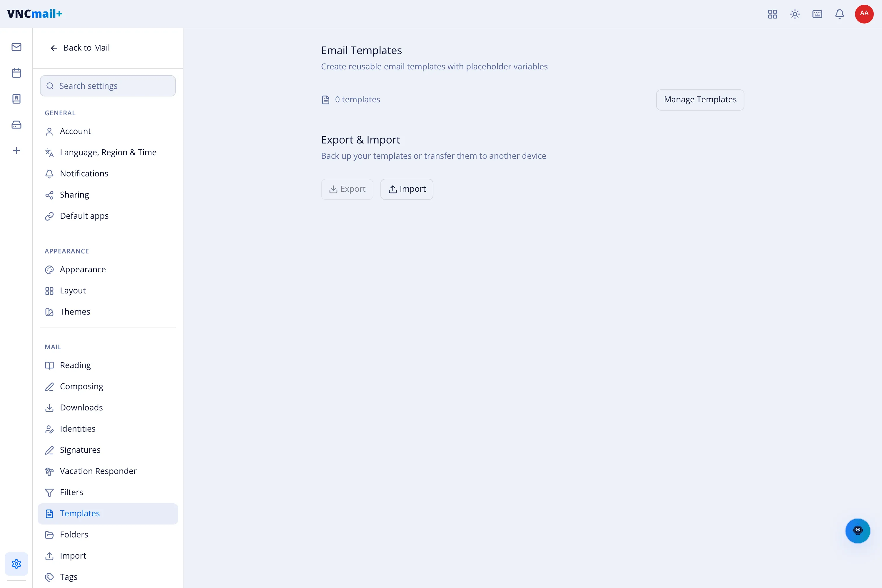This screenshot has height=588, width=882.
Task: Open Sharing settings
Action: (108, 195)
